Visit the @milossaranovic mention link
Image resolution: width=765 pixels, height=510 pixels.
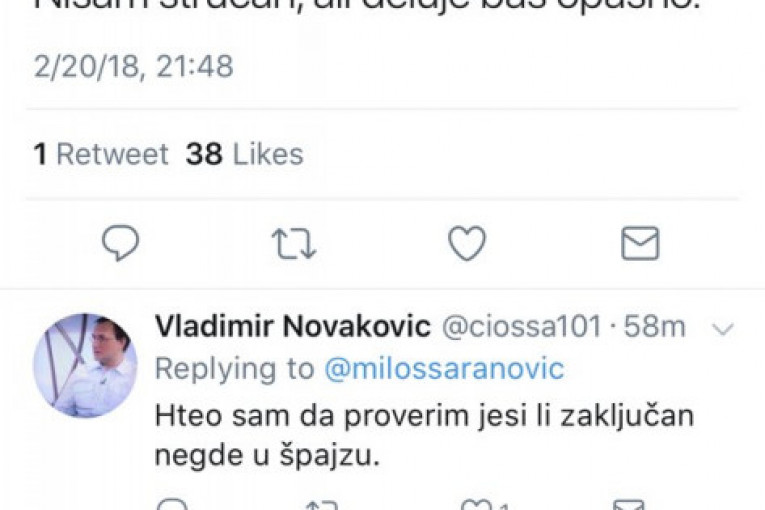pos(444,369)
